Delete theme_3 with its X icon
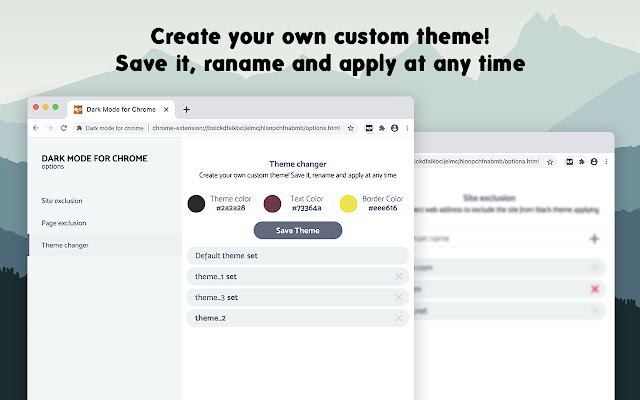 tap(399, 298)
